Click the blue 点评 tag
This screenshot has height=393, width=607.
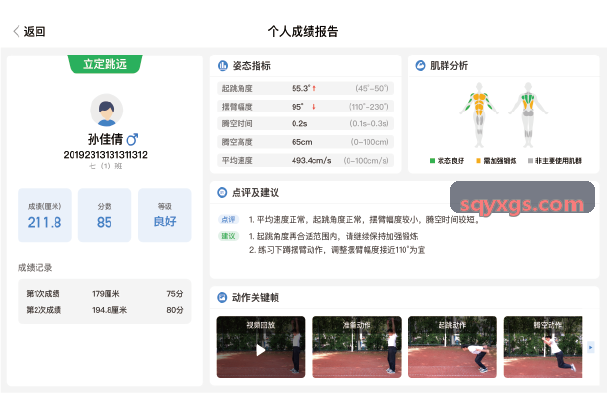click(x=228, y=220)
